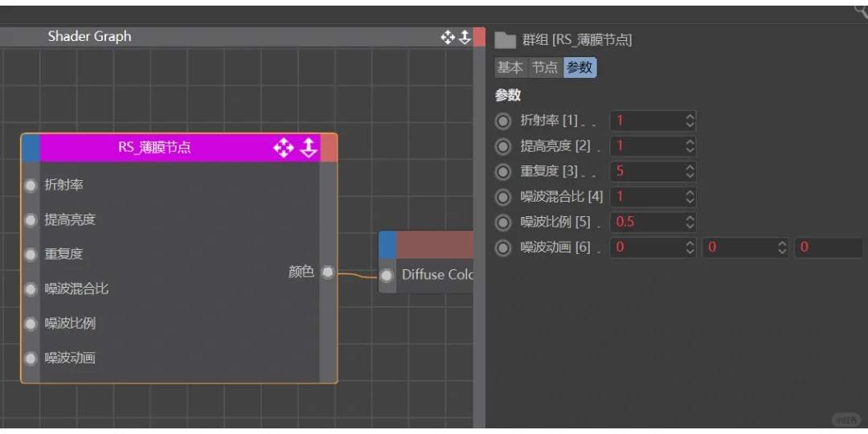The height and width of the screenshot is (434, 868).
Task: Click the first 噪波动画 value field
Action: [653, 248]
